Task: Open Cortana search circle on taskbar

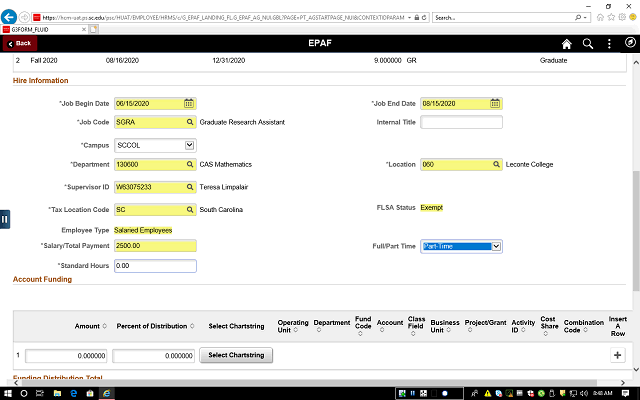Action: (x=24, y=393)
